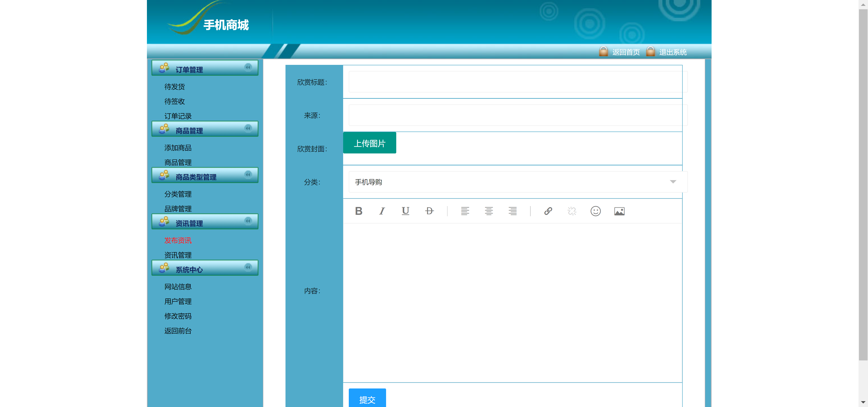Submit the form with 提交 button
The image size is (868, 407).
coord(367,398)
